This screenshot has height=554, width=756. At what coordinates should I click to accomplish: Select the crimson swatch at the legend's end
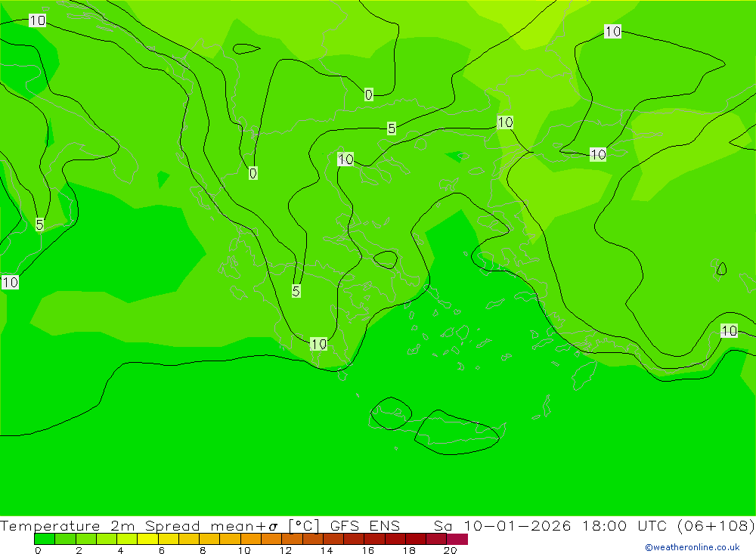click(x=457, y=539)
